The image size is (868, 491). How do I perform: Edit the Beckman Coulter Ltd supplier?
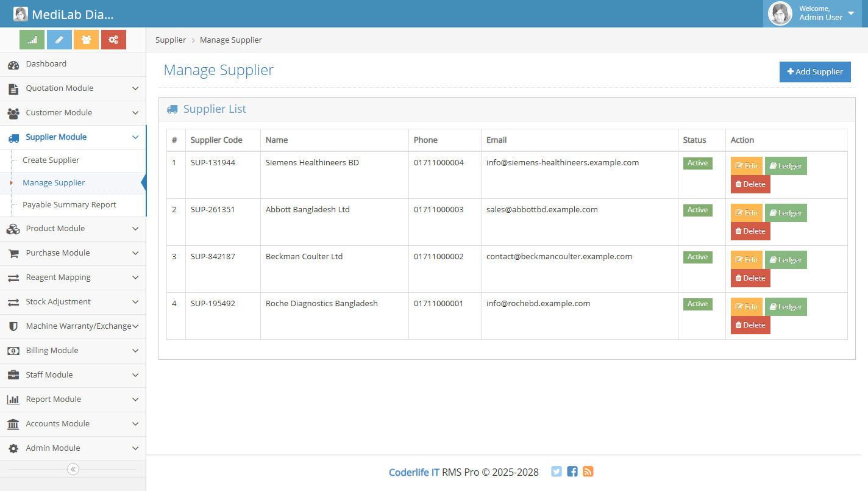point(747,260)
